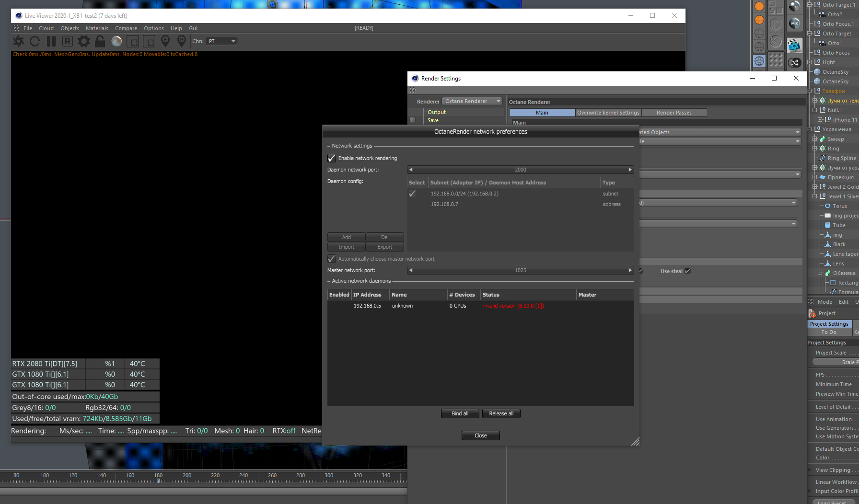Select the highlighted globe icon in side palette
The width and height of the screenshot is (859, 504).
pos(759,61)
